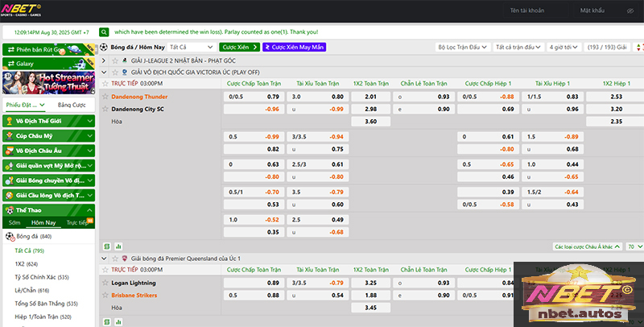The width and height of the screenshot is (644, 327).
Task: Switch to the Hôm Nay tab
Action: (x=43, y=222)
